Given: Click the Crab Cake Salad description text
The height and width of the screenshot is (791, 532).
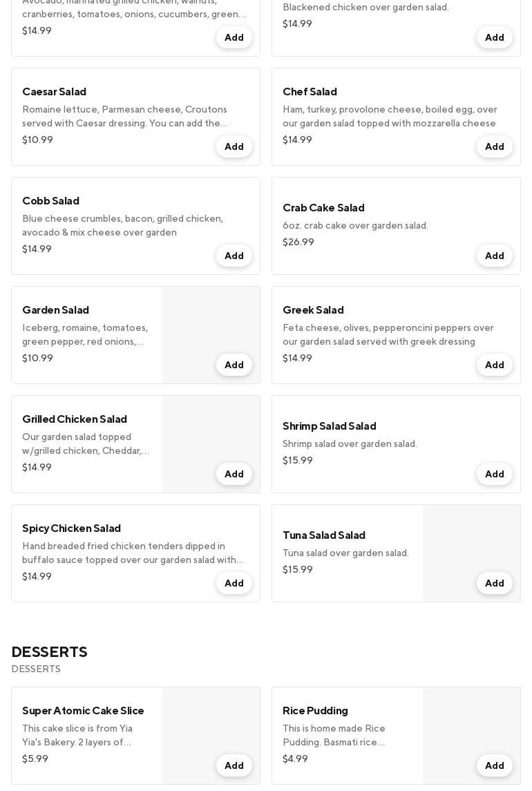Looking at the screenshot, I should (355, 225).
